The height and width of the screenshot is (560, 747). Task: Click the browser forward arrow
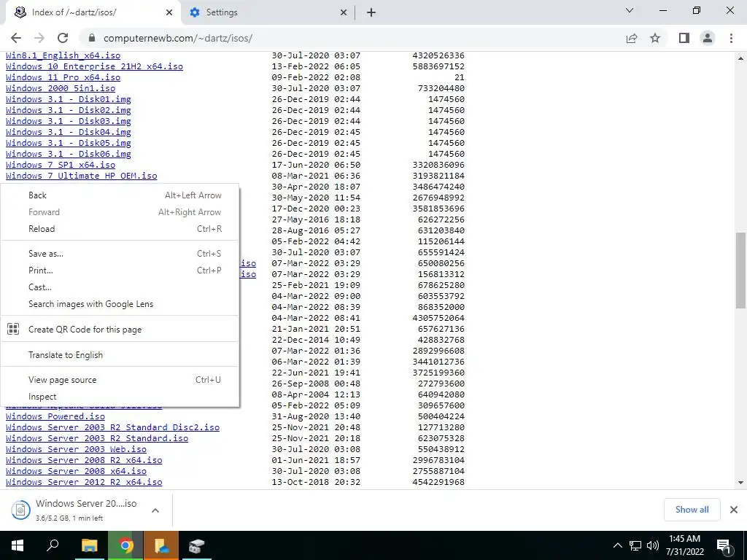(x=39, y=38)
